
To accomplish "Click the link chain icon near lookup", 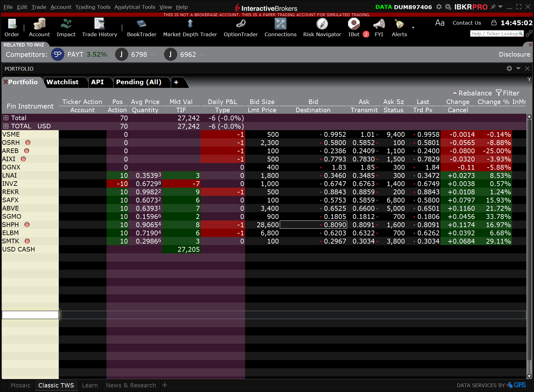I will coord(529,33).
